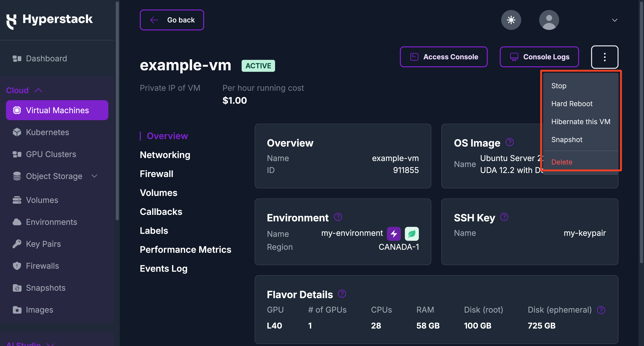Switch to the Overview section tab
The image size is (644, 346).
167,136
